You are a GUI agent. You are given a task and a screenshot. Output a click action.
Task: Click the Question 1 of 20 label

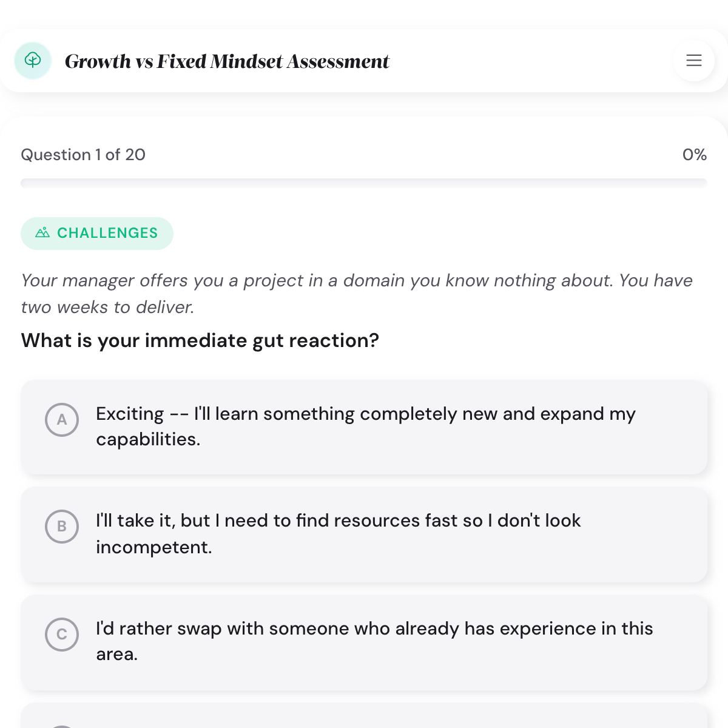(83, 155)
